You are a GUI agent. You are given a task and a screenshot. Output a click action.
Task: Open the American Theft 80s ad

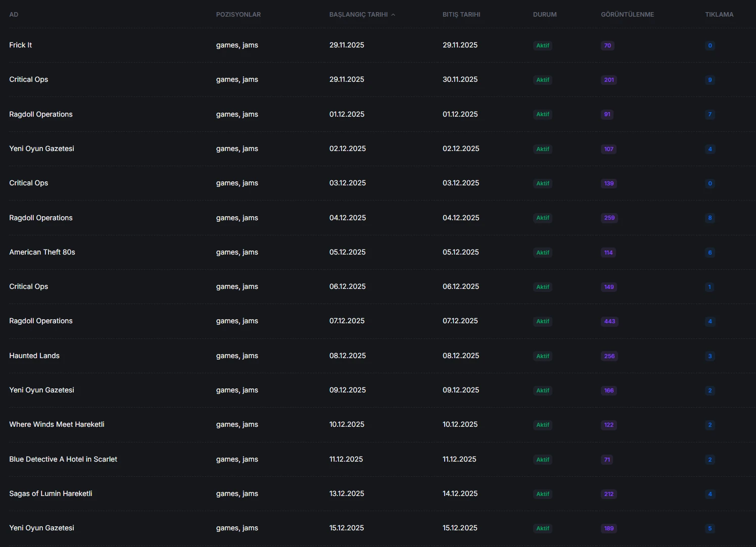(42, 252)
